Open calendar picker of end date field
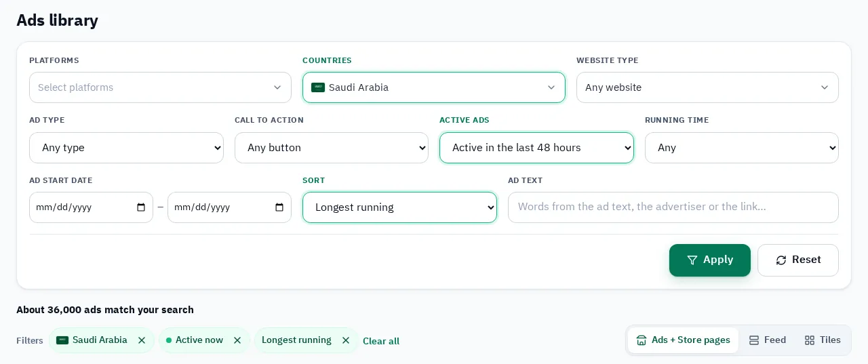Image resolution: width=868 pixels, height=364 pixels. [279, 207]
